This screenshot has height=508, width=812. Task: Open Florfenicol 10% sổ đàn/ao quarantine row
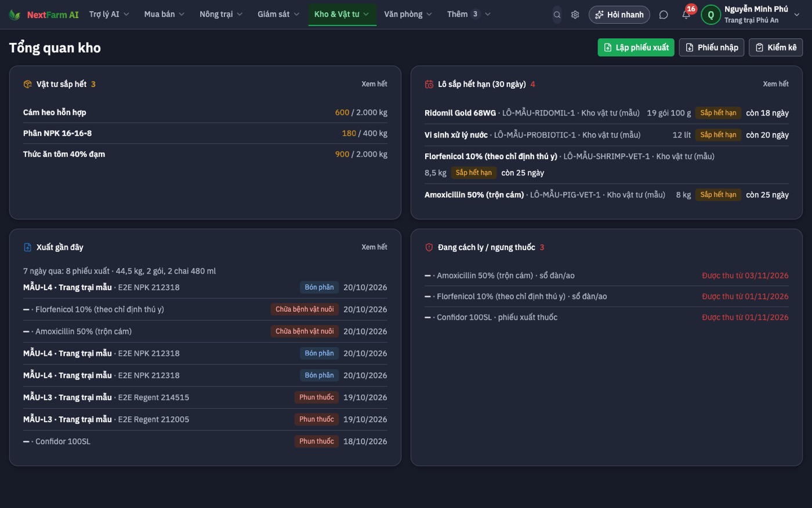(607, 297)
